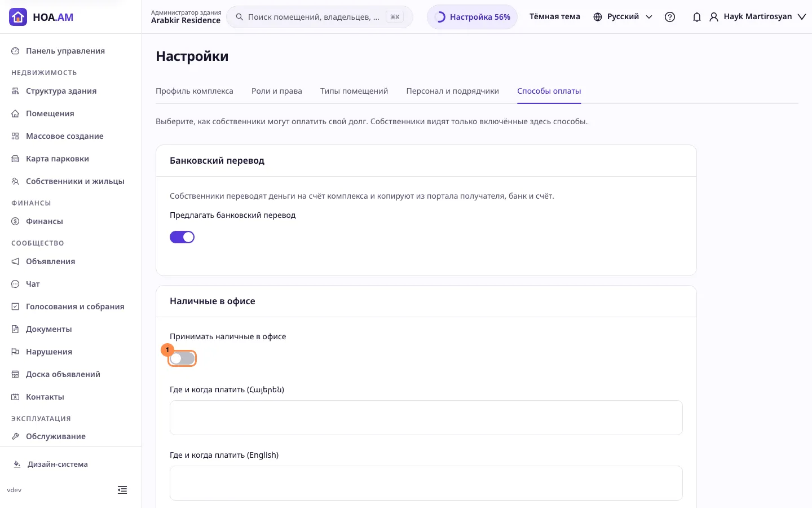The image size is (812, 508).
Task: Click the Панель управления dashboard icon
Action: pyautogui.click(x=15, y=51)
